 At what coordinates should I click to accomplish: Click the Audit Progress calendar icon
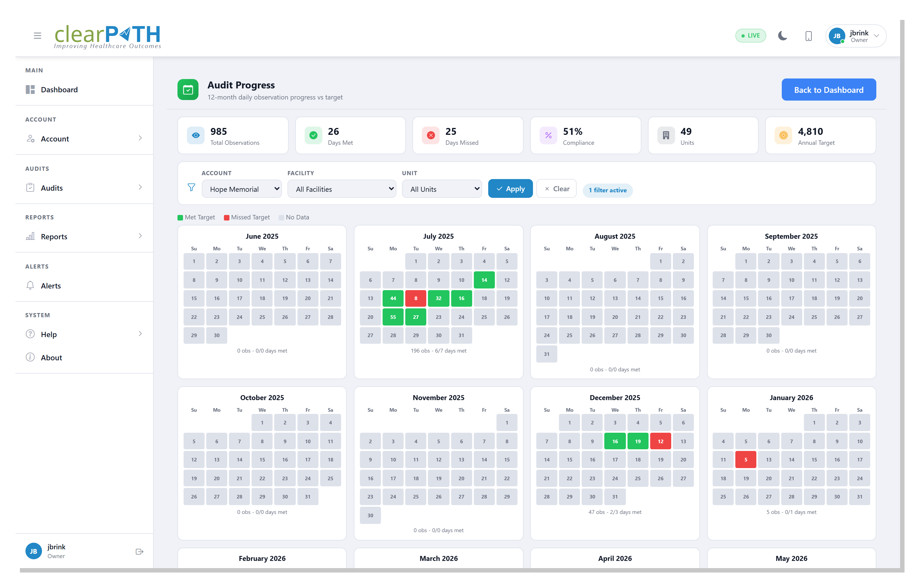point(188,90)
